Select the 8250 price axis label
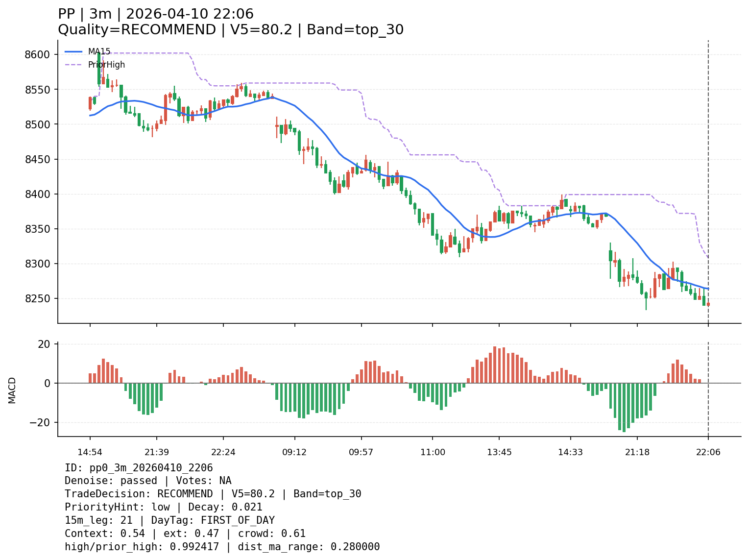The width and height of the screenshot is (748, 560). point(37,299)
